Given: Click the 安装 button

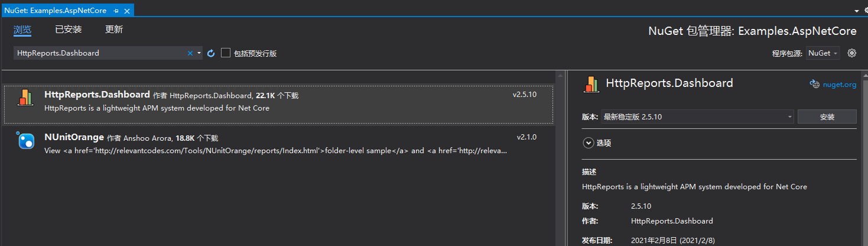Looking at the screenshot, I should [827, 117].
